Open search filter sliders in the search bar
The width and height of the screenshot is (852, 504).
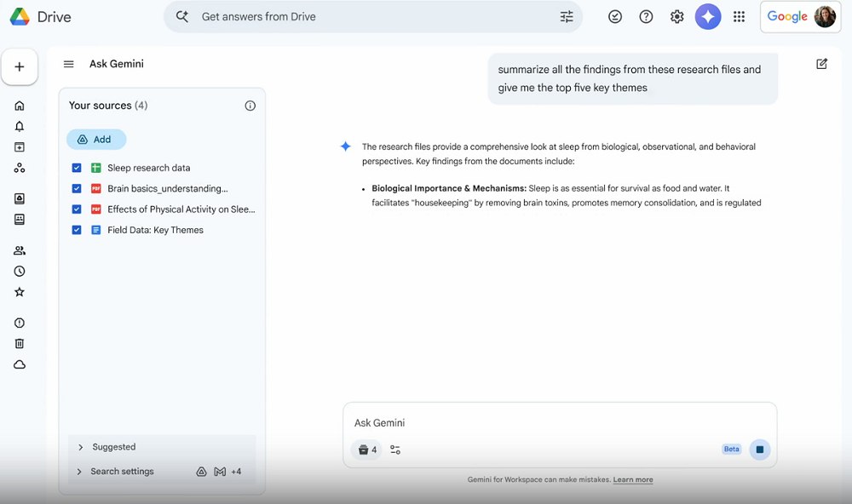pyautogui.click(x=567, y=16)
